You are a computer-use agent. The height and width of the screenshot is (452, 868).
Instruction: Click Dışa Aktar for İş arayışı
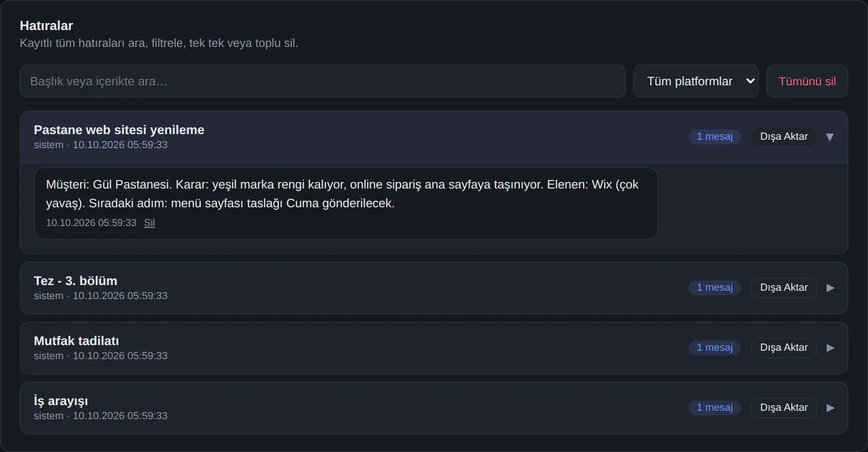point(783,408)
